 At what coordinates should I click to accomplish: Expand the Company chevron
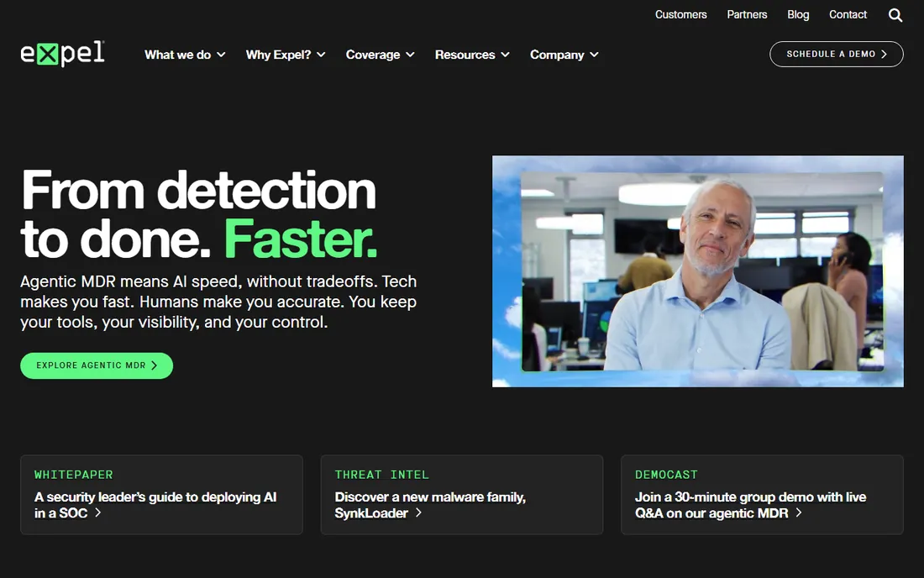coord(594,55)
